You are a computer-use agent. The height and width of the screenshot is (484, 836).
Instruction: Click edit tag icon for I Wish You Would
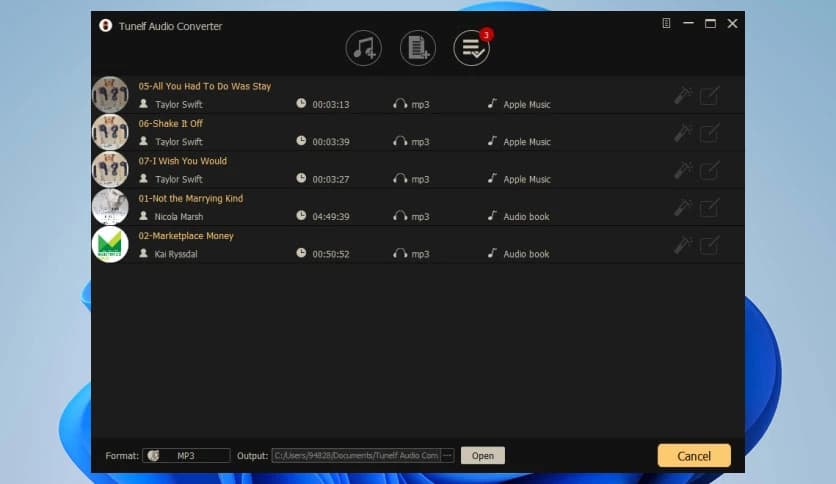(709, 171)
